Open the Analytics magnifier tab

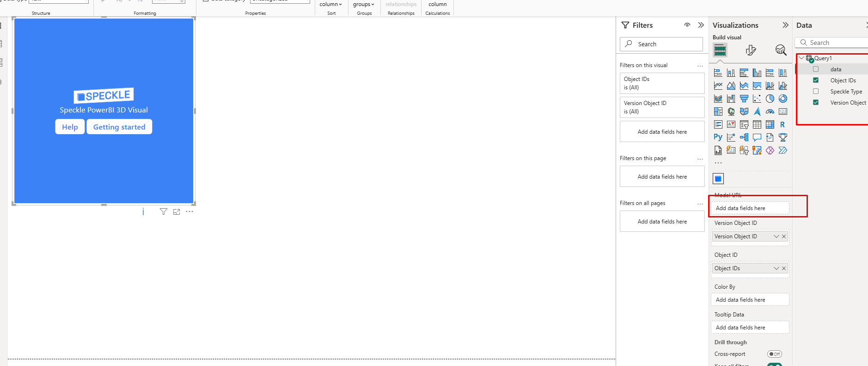[781, 50]
